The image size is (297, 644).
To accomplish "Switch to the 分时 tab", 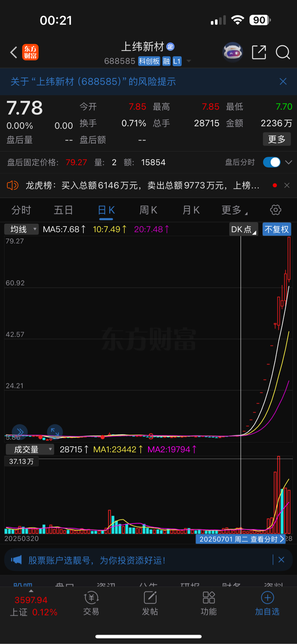I will click(21, 210).
